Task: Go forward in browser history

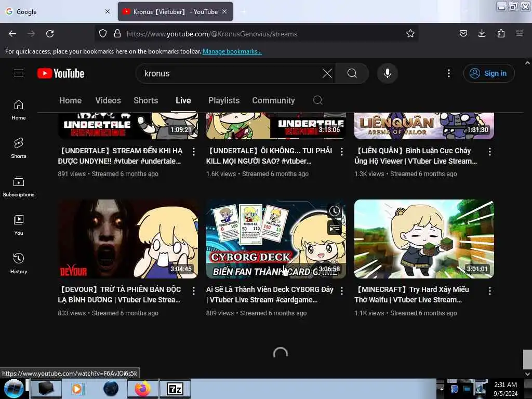Action: (31, 34)
